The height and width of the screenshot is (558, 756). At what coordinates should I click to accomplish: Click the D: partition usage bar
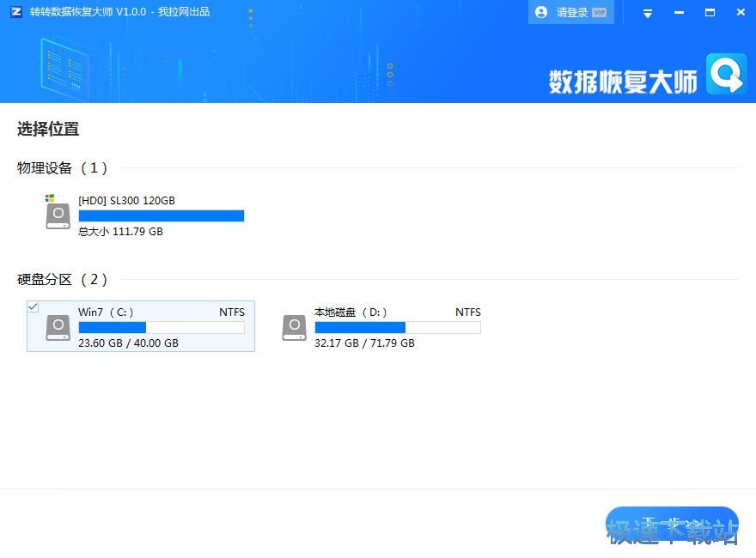(x=398, y=328)
